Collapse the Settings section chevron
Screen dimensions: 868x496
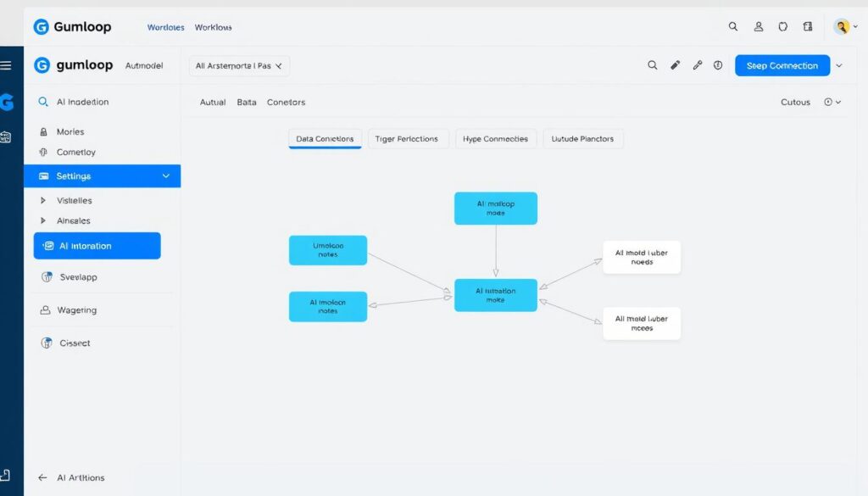click(166, 176)
